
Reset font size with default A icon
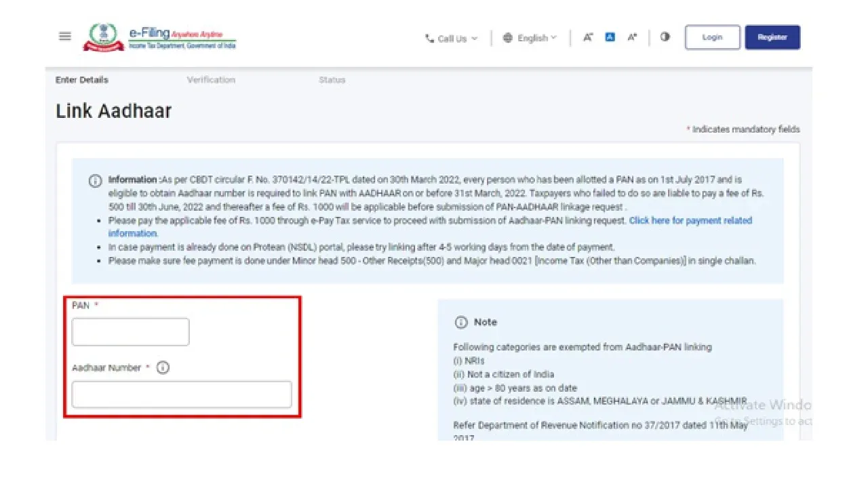point(610,38)
